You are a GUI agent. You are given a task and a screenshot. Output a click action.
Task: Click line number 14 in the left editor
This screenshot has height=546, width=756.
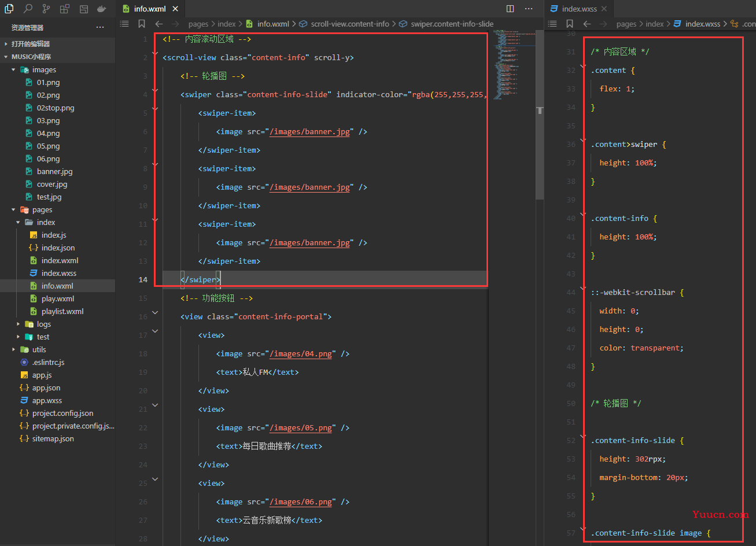click(x=143, y=279)
